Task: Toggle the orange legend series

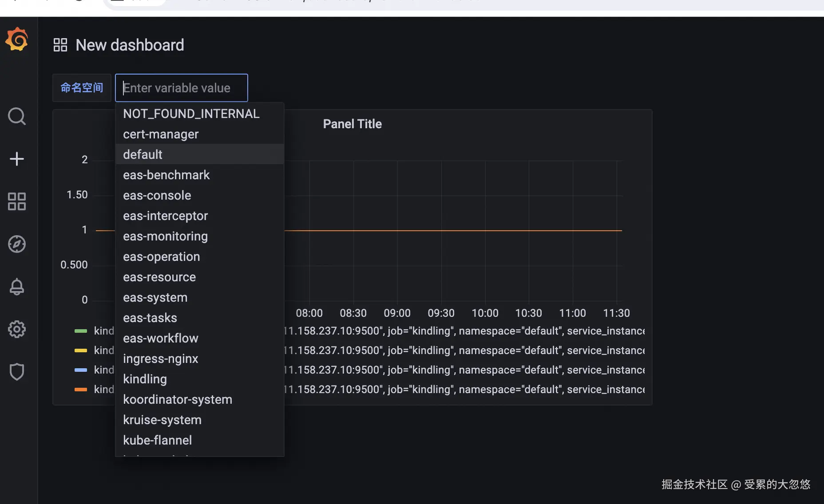Action: [x=81, y=390]
